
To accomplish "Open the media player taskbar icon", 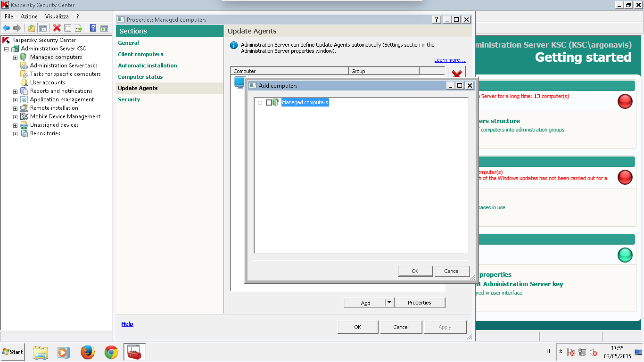I will coord(63,352).
